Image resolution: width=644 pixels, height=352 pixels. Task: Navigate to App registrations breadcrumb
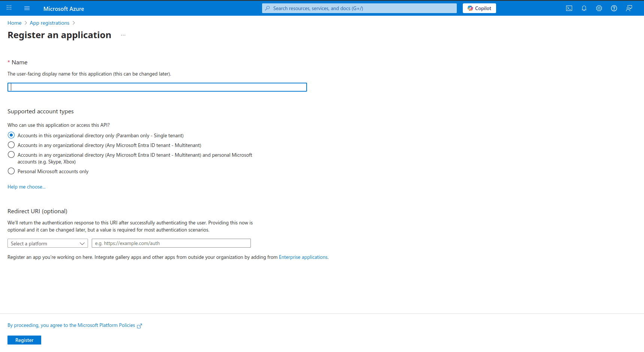point(49,23)
